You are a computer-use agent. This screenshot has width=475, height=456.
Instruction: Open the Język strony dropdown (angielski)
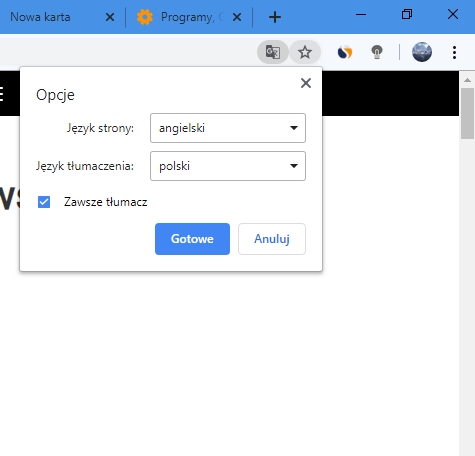click(228, 128)
